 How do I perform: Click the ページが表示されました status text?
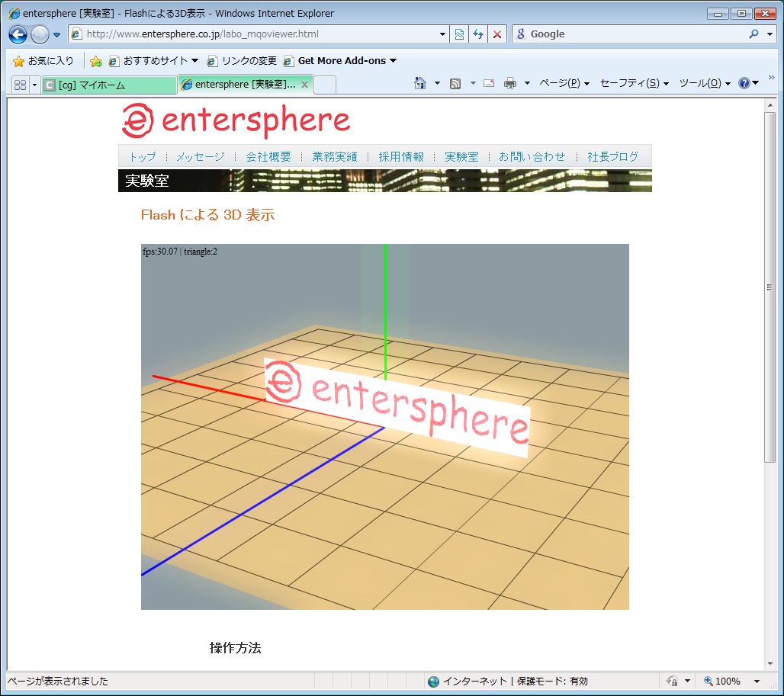click(x=58, y=681)
